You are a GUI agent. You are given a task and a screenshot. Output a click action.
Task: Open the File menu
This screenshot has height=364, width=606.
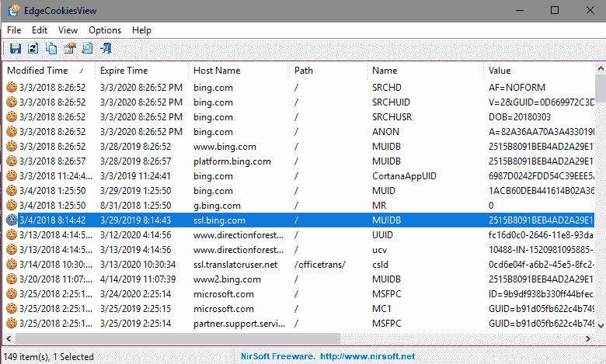14,30
